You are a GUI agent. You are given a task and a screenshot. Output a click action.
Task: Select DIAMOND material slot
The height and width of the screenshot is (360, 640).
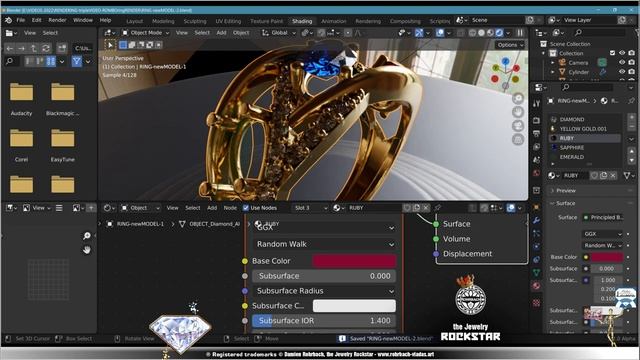click(x=585, y=119)
